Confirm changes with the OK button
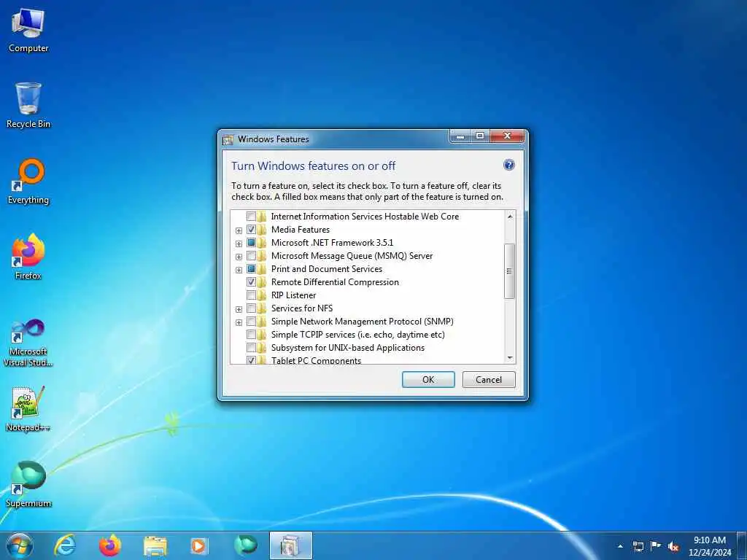The height and width of the screenshot is (560, 747). point(428,379)
